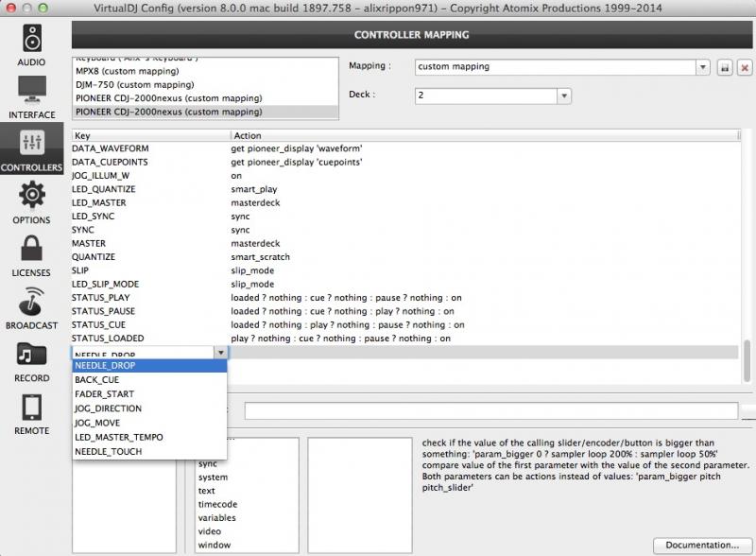
Task: Select the DATA_CUEPOINTS mapping row
Action: tap(405, 163)
